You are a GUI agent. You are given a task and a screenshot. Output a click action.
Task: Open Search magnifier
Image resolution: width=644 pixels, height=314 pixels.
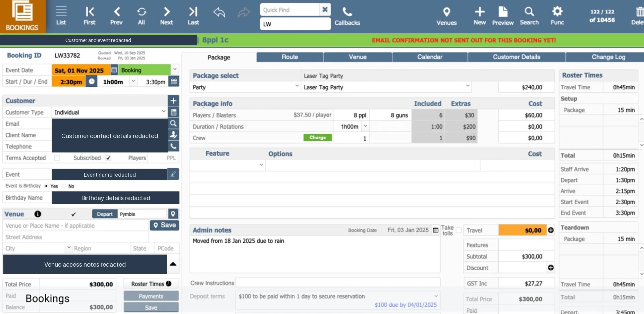point(529,16)
